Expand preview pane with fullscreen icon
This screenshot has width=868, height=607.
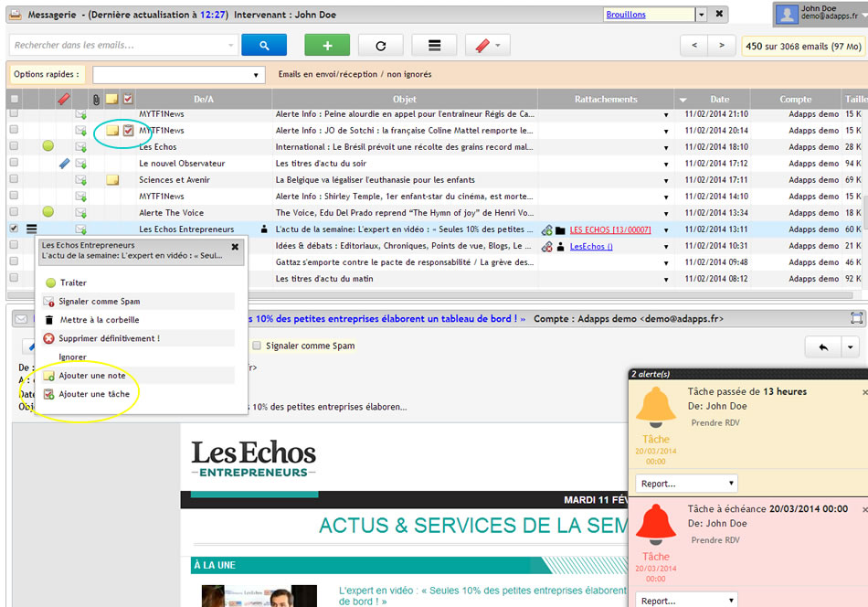coord(856,318)
